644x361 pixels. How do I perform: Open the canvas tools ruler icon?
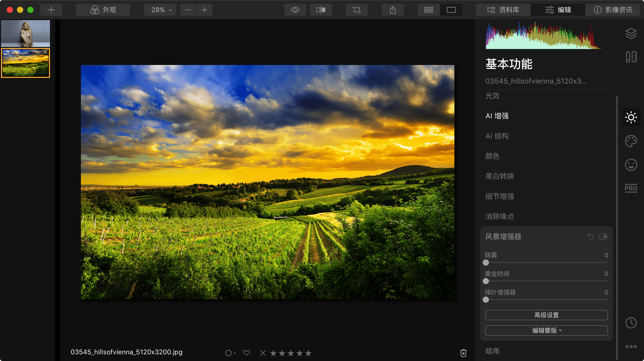pos(631,57)
